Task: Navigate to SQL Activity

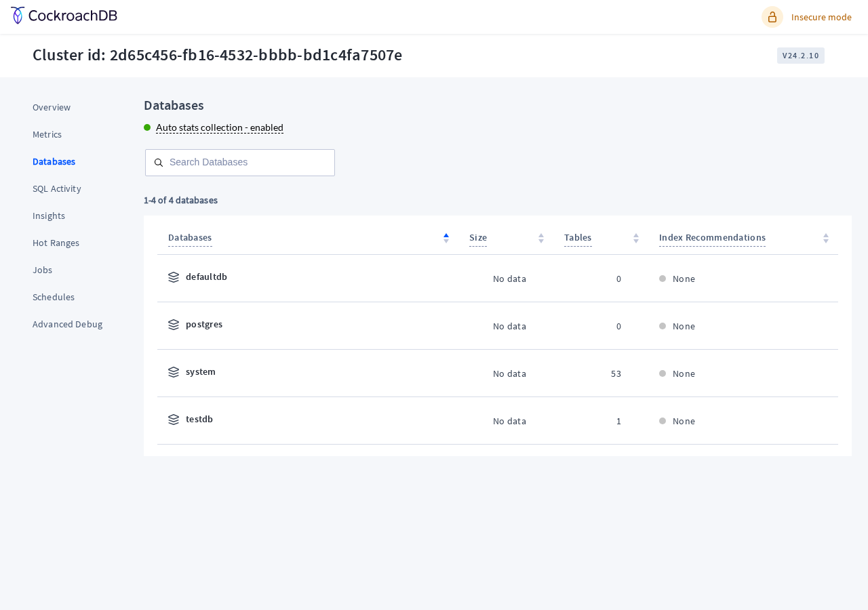Action: [x=57, y=188]
